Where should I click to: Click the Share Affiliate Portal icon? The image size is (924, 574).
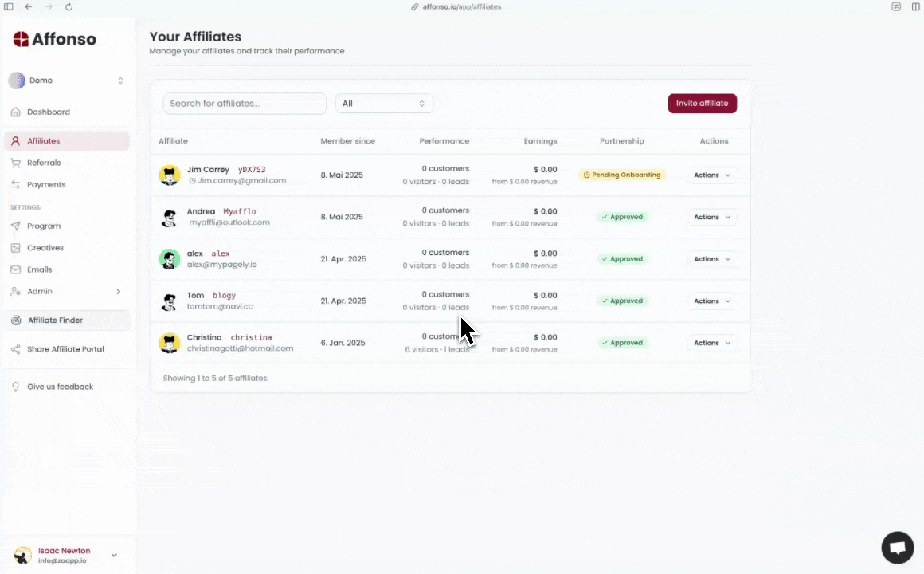point(15,349)
